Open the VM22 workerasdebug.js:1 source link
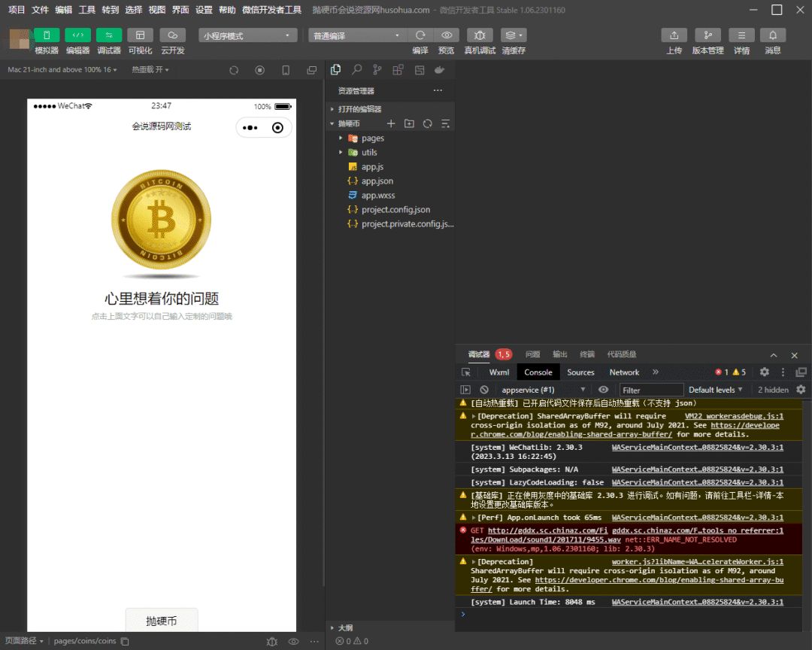 734,416
